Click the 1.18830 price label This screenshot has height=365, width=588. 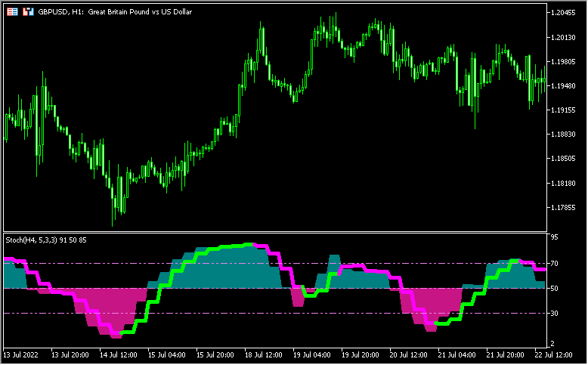point(563,135)
